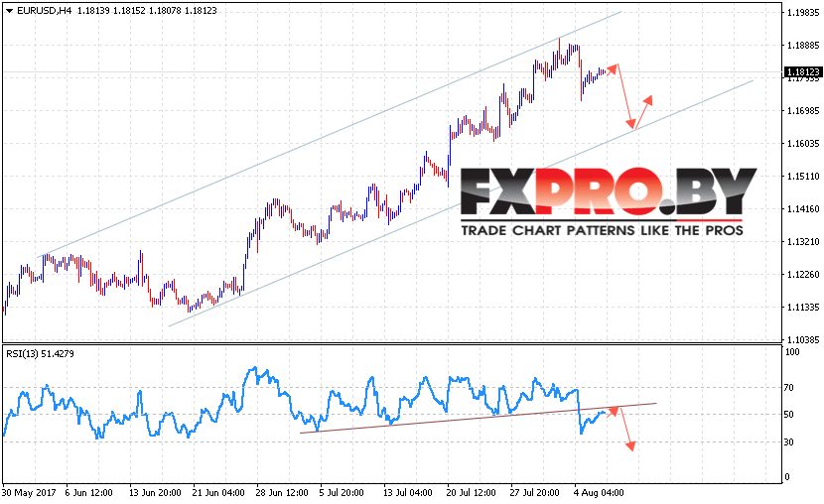Select the RSI scale level 0
This screenshot has width=824, height=504.
[x=786, y=476]
